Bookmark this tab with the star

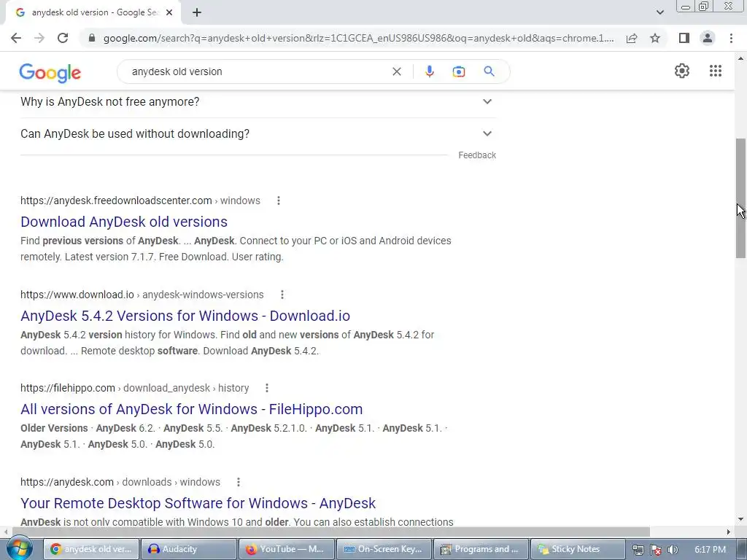[655, 38]
